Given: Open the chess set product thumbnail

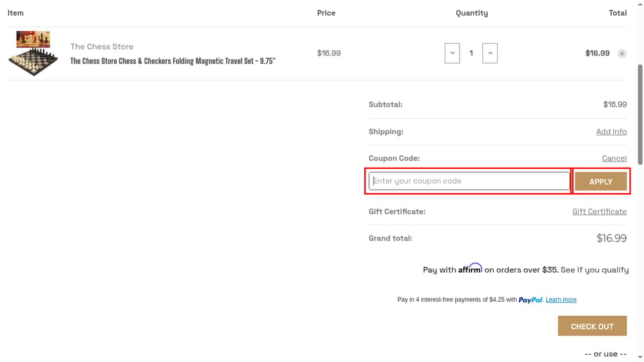Looking at the screenshot, I should (x=34, y=54).
